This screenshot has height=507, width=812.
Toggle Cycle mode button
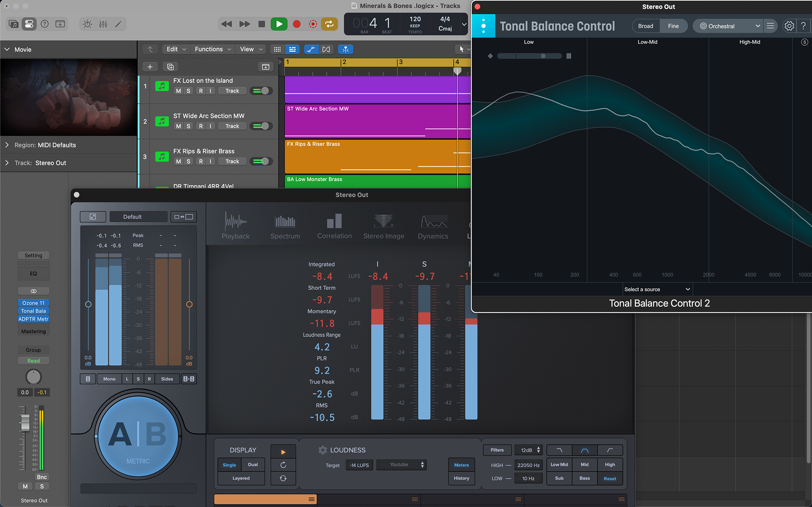click(329, 24)
